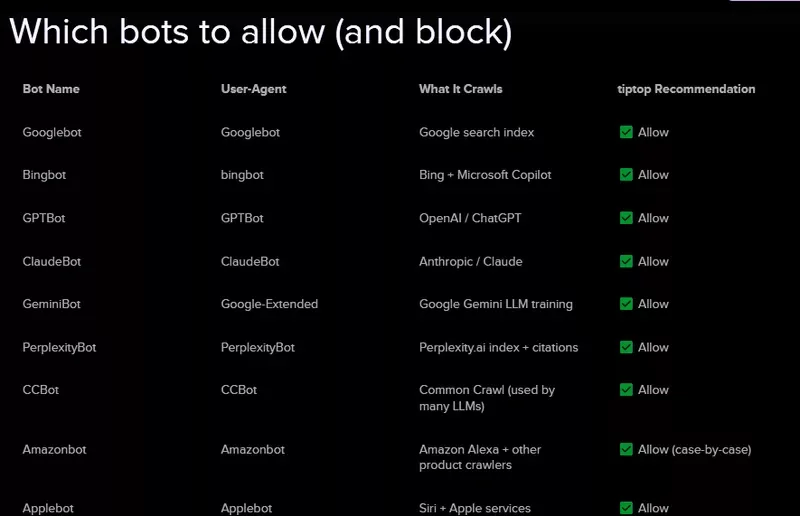The height and width of the screenshot is (516, 800).
Task: Select the Google-Extended user-agent text
Action: 269,304
